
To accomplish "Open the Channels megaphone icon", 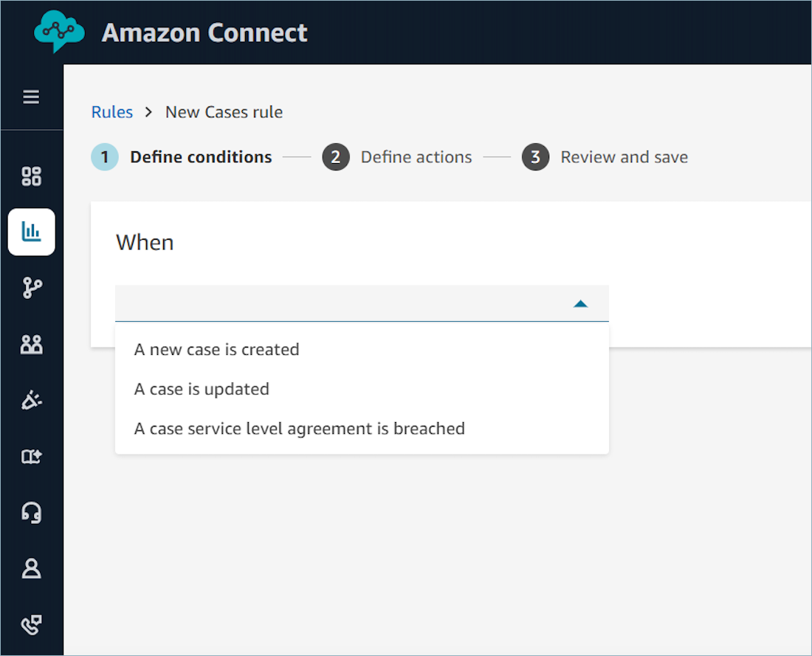I will pos(31,400).
